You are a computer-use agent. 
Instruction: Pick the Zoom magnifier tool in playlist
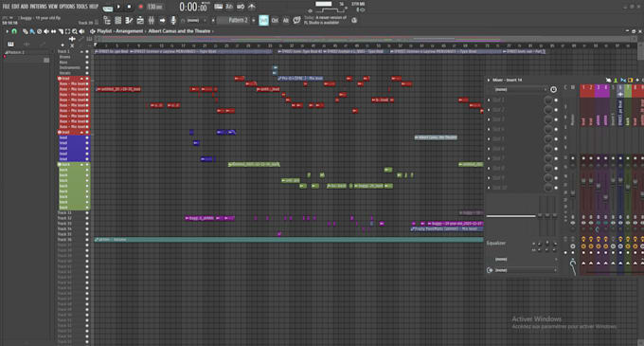(x=75, y=31)
